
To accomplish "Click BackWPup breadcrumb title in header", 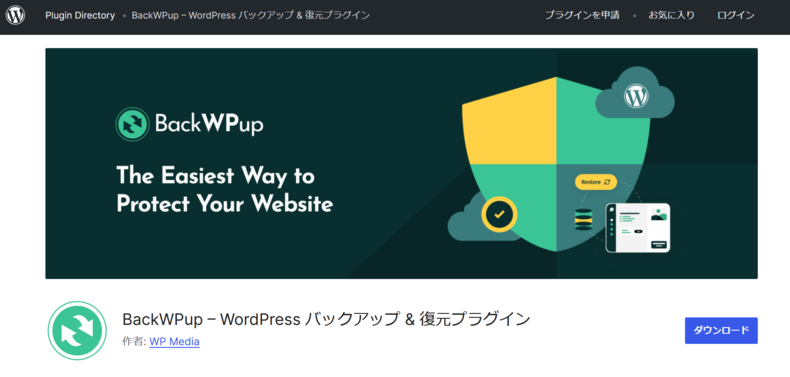I will [x=250, y=16].
